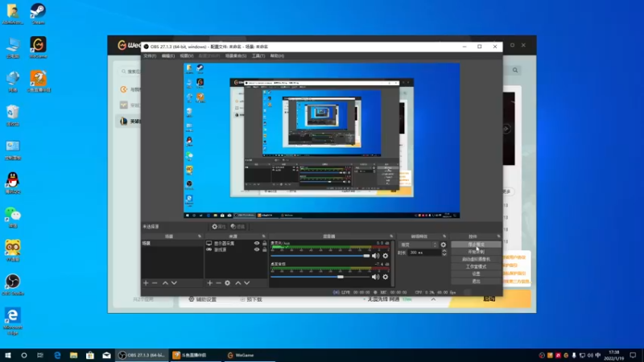Image resolution: width=644 pixels, height=362 pixels.
Task: Open the Scene Collection menu in OBS
Action: tap(236, 56)
